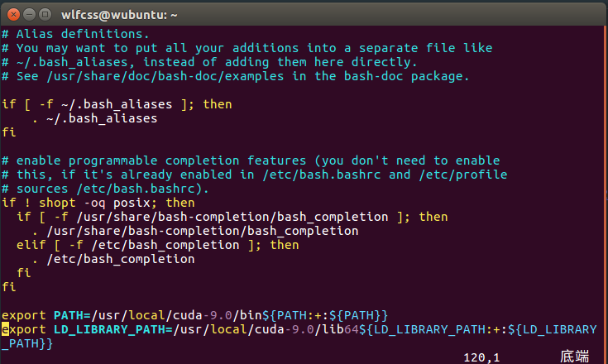Click the highlighted cursor on the last export
This screenshot has height=364, width=608.
[x=5, y=329]
